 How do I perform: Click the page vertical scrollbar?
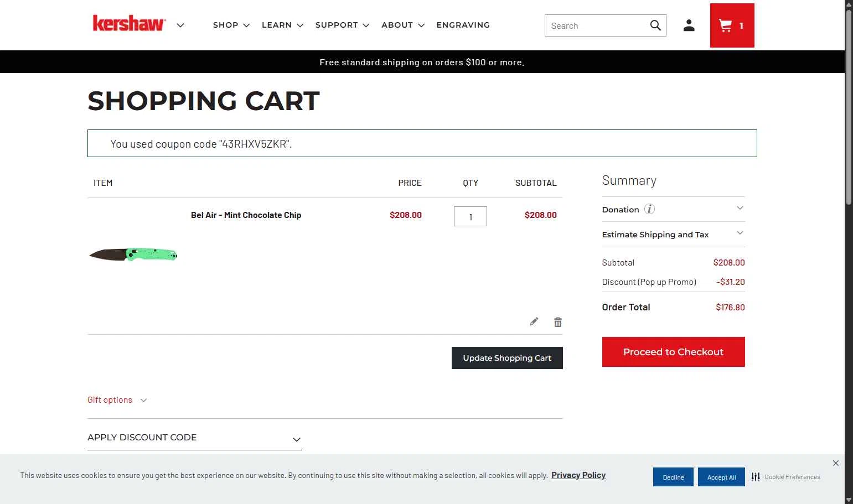849,108
